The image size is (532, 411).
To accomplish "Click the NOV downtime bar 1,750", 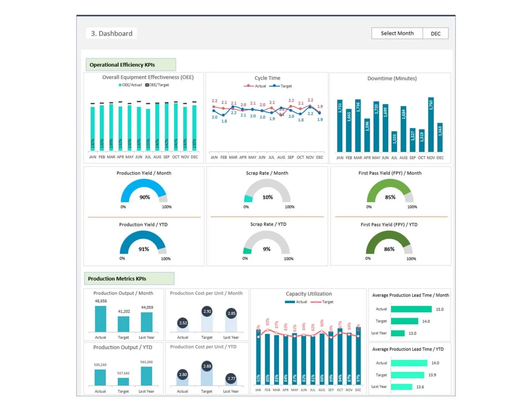I will point(431,125).
